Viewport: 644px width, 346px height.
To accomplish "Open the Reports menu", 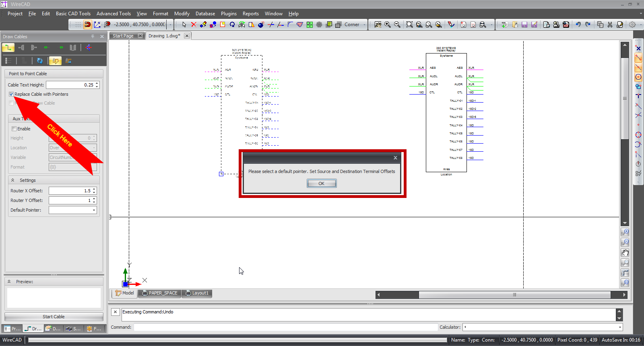I will pos(251,14).
